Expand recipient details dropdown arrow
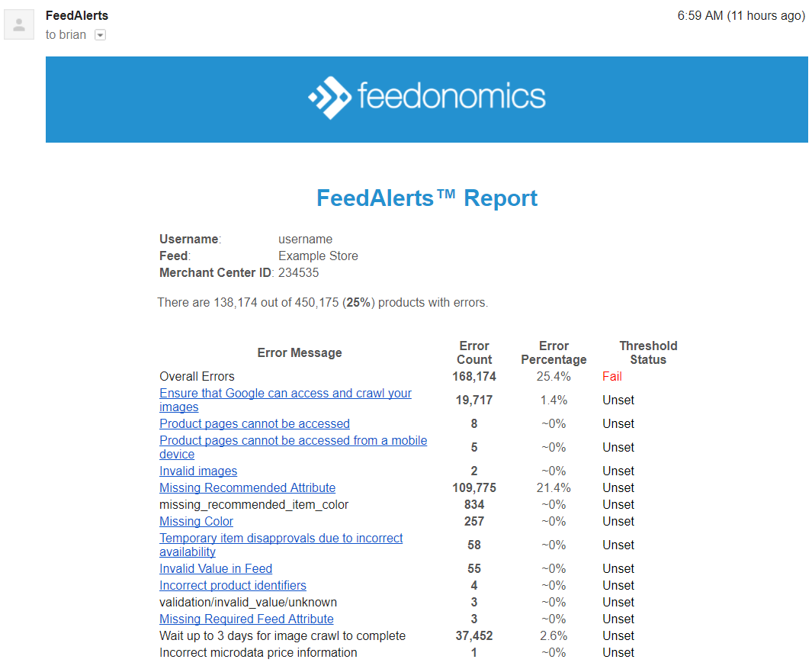Screen dimensions: 812x669 click(x=101, y=35)
